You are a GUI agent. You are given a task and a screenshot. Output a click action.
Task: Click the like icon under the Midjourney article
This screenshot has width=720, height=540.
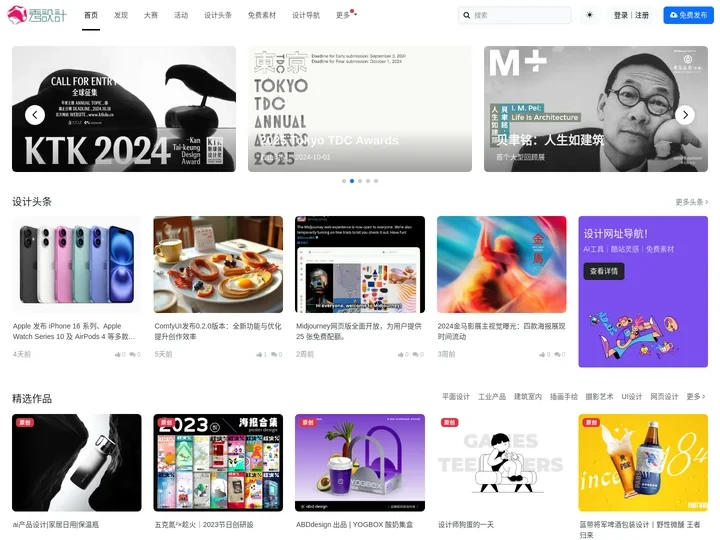[x=401, y=354]
